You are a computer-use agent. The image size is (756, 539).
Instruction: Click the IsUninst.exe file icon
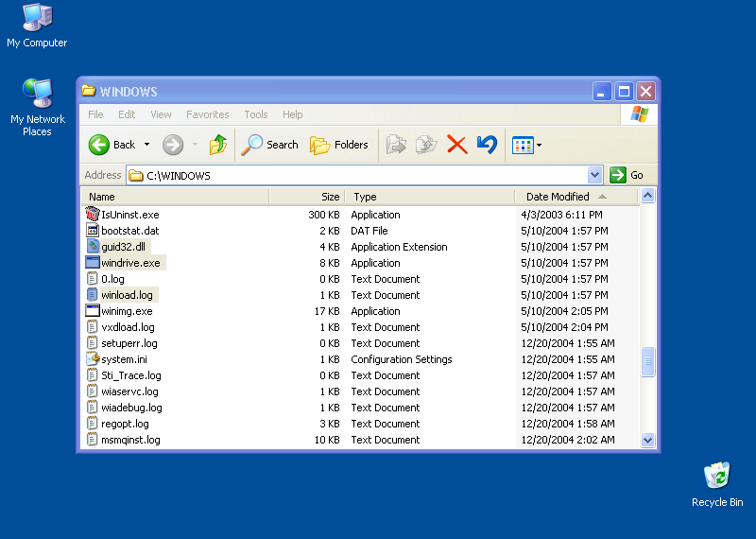pos(92,215)
